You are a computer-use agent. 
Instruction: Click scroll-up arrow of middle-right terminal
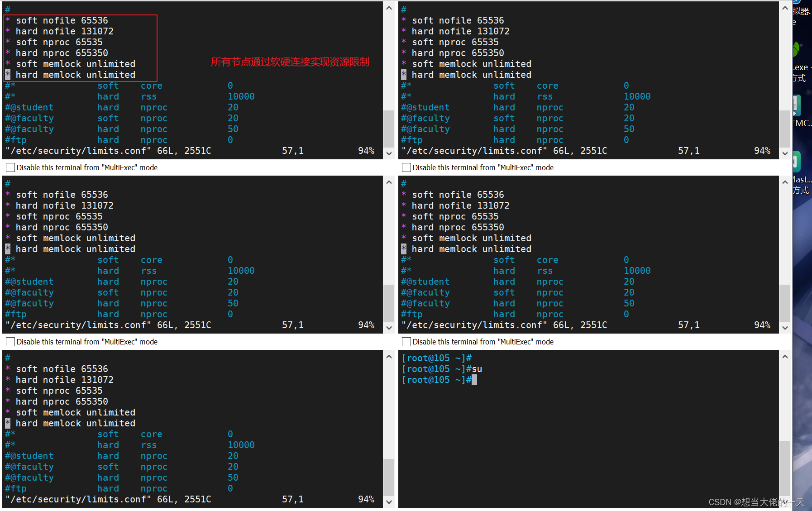coord(785,182)
